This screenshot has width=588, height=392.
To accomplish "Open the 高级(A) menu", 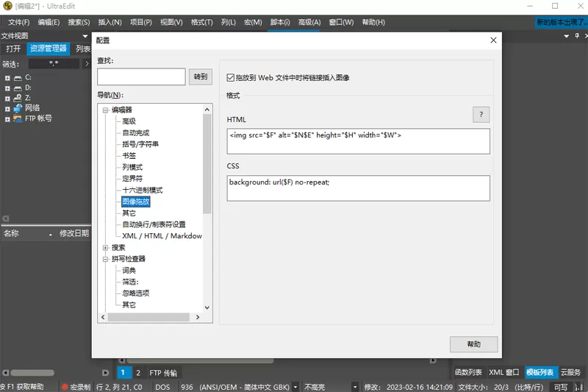I will click(309, 22).
